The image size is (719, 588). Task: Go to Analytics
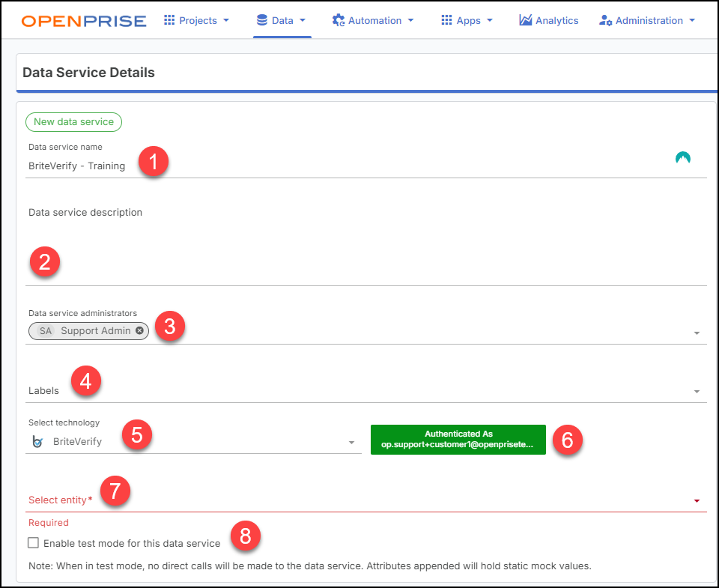click(x=548, y=21)
